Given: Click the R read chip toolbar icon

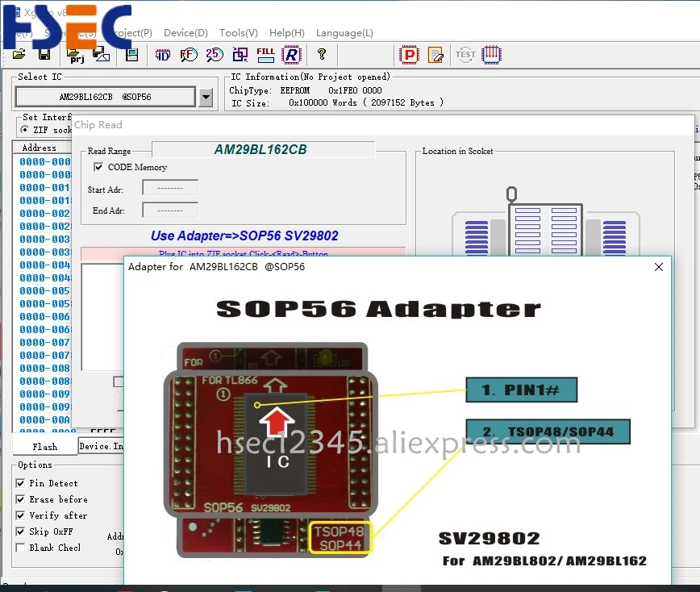Looking at the screenshot, I should pyautogui.click(x=291, y=55).
